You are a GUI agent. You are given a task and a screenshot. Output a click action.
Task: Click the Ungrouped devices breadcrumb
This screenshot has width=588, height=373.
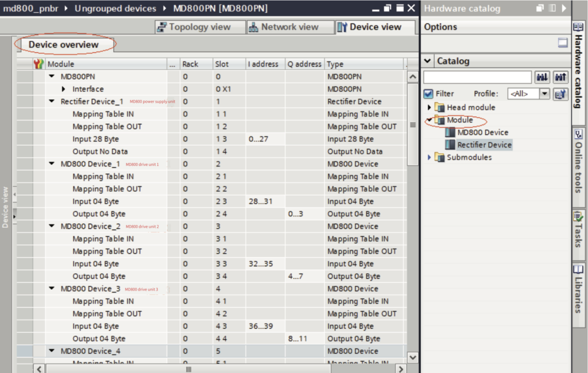pyautogui.click(x=115, y=9)
